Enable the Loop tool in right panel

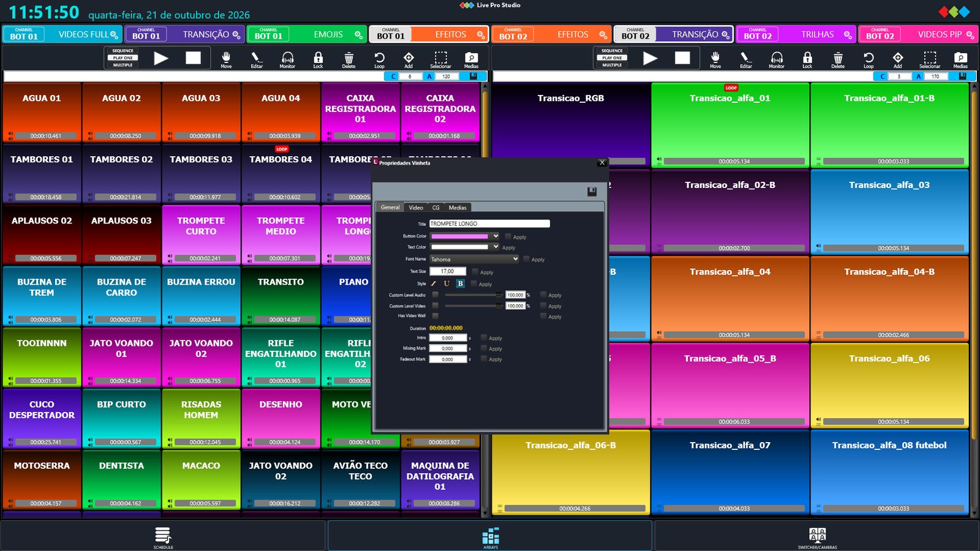(x=869, y=59)
